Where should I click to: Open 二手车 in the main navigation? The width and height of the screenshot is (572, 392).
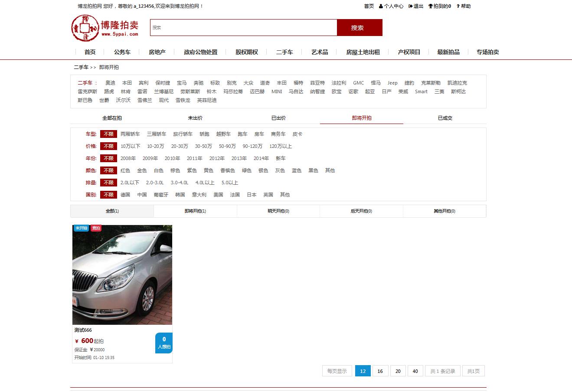(284, 52)
